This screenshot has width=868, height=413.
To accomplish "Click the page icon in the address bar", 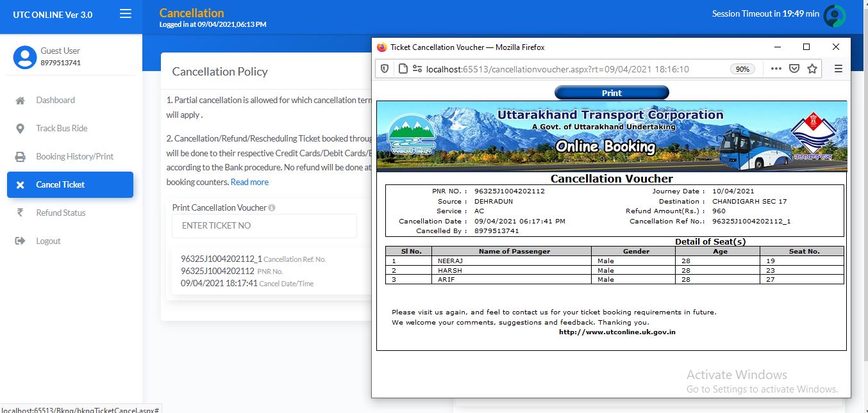I will [x=403, y=69].
